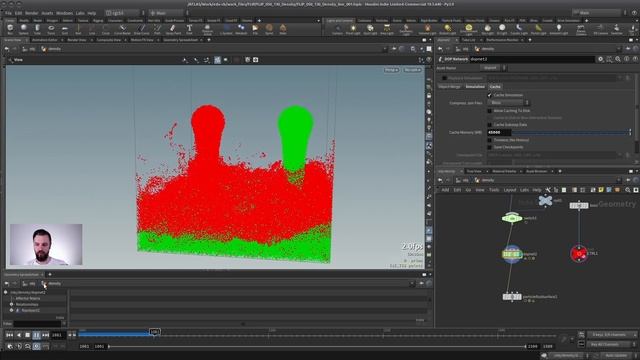Switch to the Object Merge tab
640x360 pixels.
(x=449, y=87)
